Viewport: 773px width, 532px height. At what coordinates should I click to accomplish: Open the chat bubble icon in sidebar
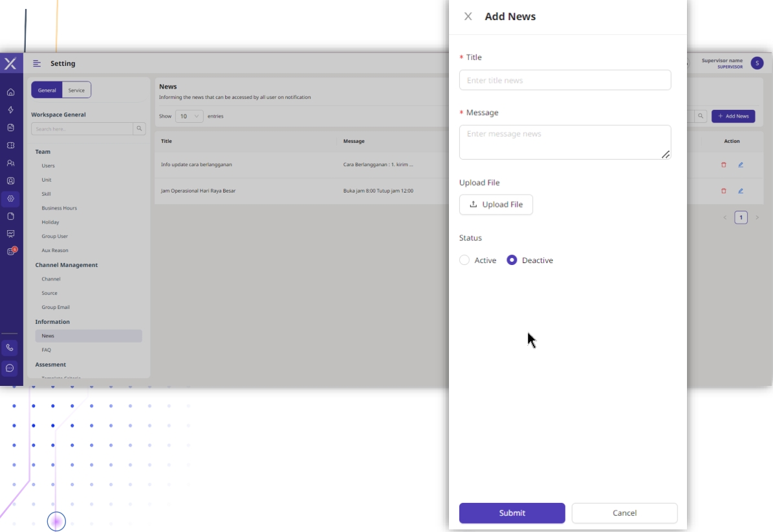(10, 368)
